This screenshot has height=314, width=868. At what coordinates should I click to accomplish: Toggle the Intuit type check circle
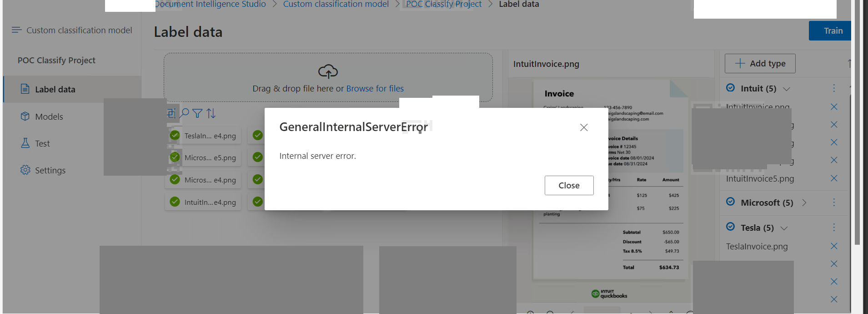(730, 88)
